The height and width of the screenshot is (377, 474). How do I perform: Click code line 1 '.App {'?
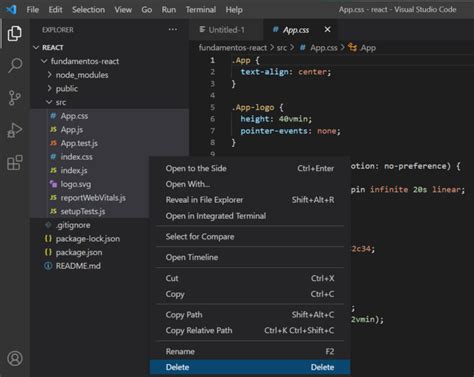(x=245, y=61)
